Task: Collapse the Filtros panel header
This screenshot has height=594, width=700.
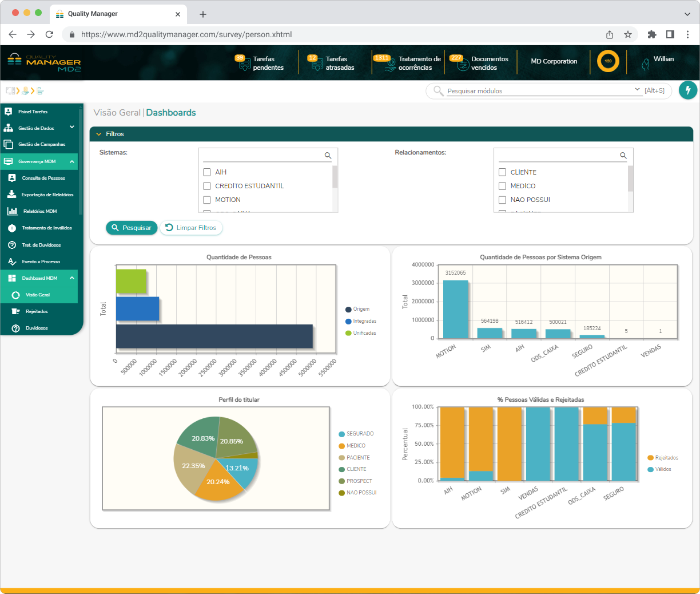Action: tap(99, 134)
